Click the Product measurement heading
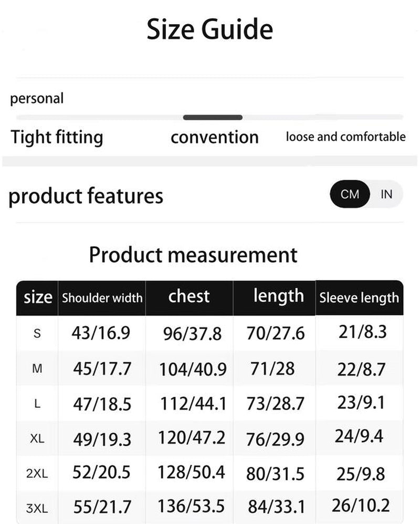Viewport: 420px width, 524px height. (x=193, y=255)
